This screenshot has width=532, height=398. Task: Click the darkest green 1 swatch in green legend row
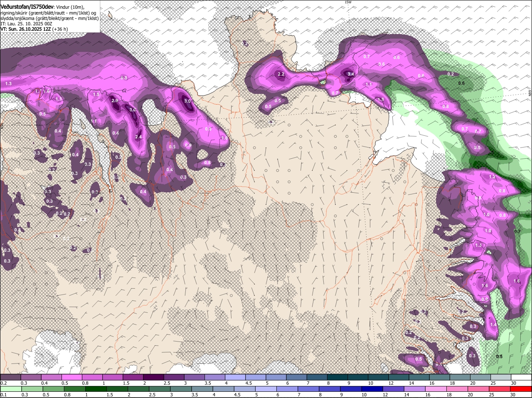pos(96,389)
